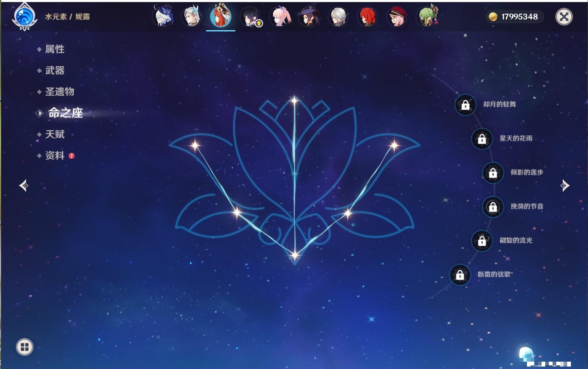The height and width of the screenshot is (369, 588).
Task: View the 资料 profile tab with alert
Action: pos(55,156)
